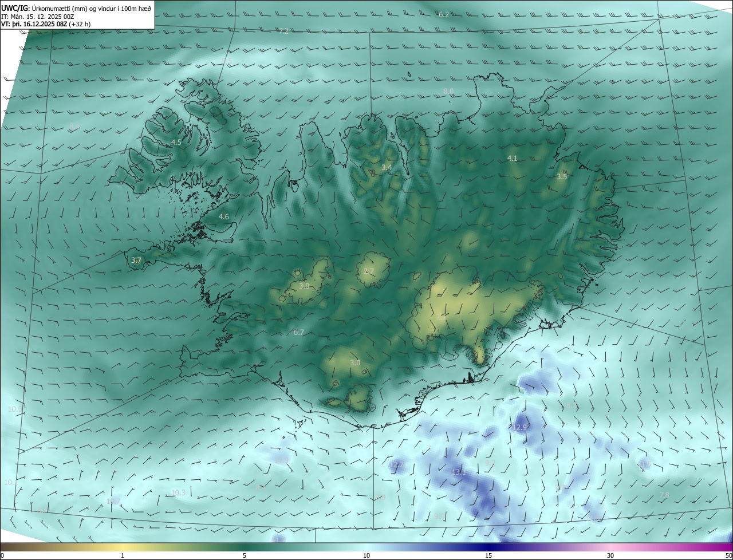Click the UWC/IG Úrkomumætti title line

[76, 9]
